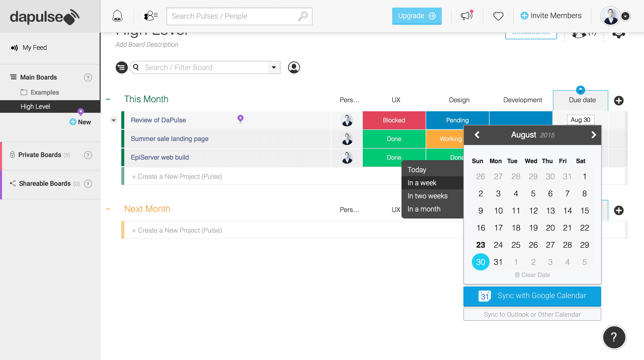
Task: Add a column to Next Month group
Action: coord(619,210)
